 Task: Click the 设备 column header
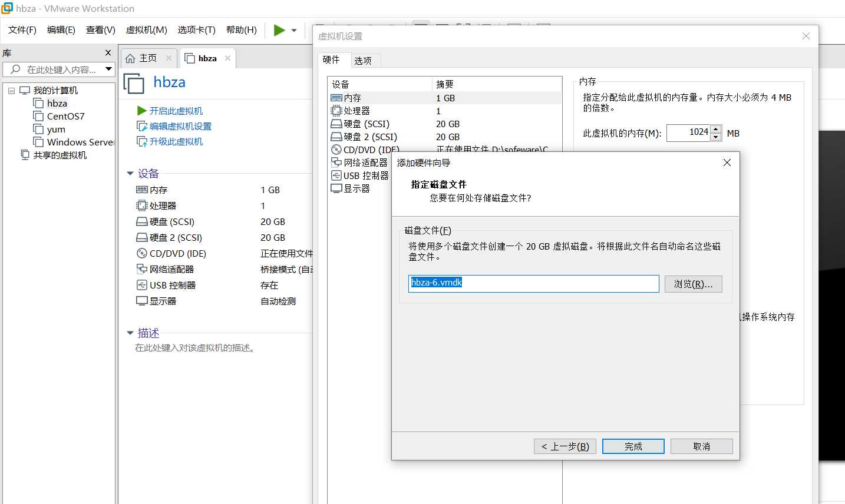pos(380,84)
